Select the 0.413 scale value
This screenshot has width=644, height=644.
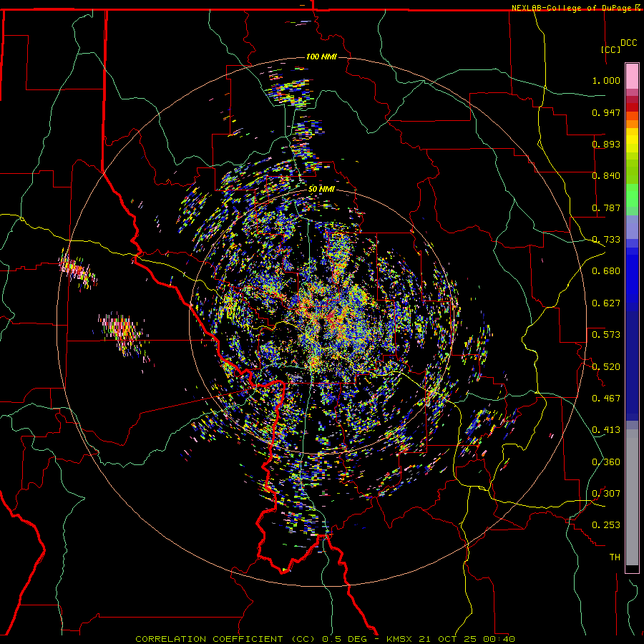606,430
